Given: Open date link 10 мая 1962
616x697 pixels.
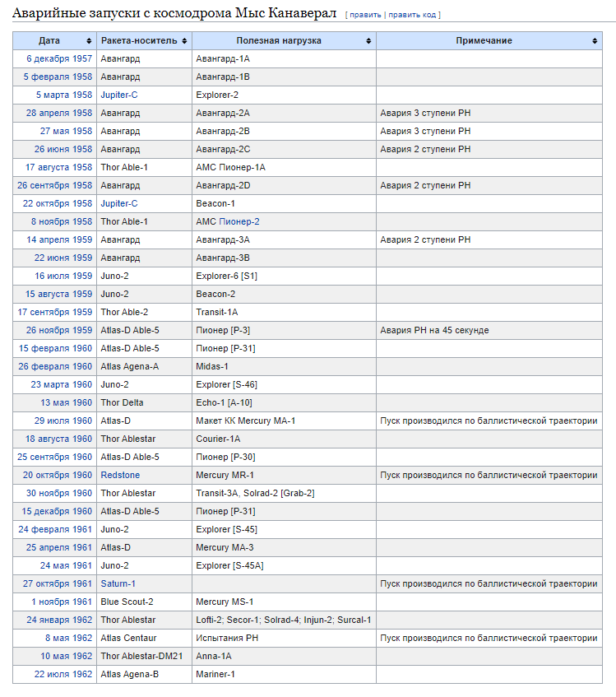Looking at the screenshot, I should tap(66, 657).
